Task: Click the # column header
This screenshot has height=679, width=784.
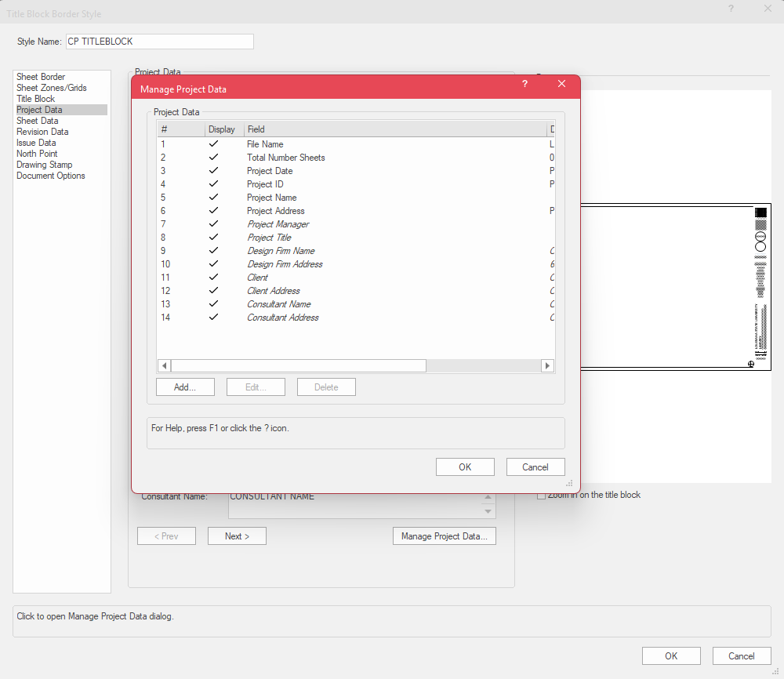Action: tap(180, 129)
